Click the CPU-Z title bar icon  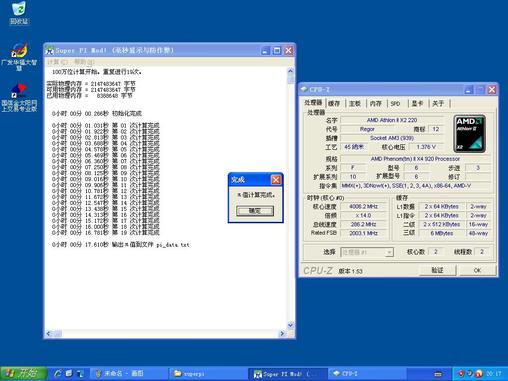click(304, 89)
